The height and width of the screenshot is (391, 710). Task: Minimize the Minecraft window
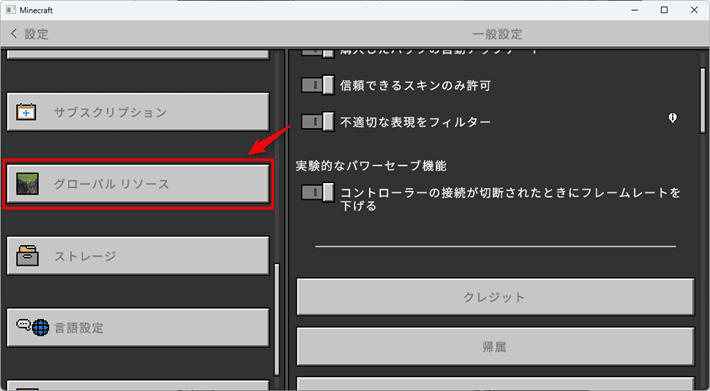[634, 10]
